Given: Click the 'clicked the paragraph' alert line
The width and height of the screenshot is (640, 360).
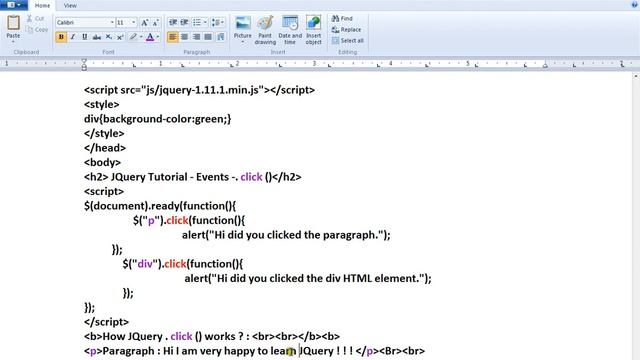Looking at the screenshot, I should pos(286,235).
